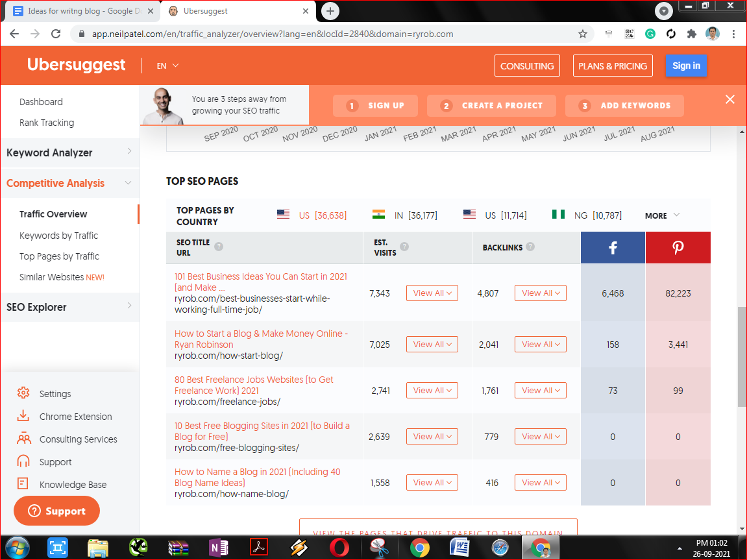747x560 pixels.
Task: Open Opera from the taskbar
Action: point(339,548)
